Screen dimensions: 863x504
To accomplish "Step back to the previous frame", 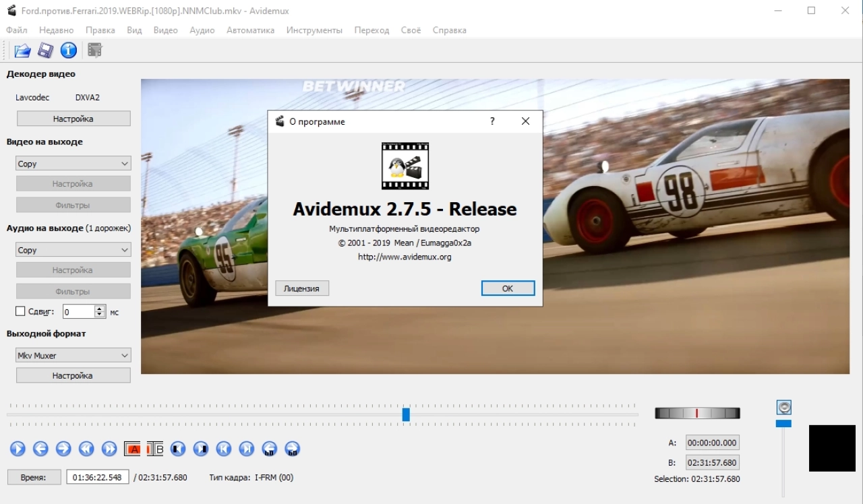I will coord(41,449).
